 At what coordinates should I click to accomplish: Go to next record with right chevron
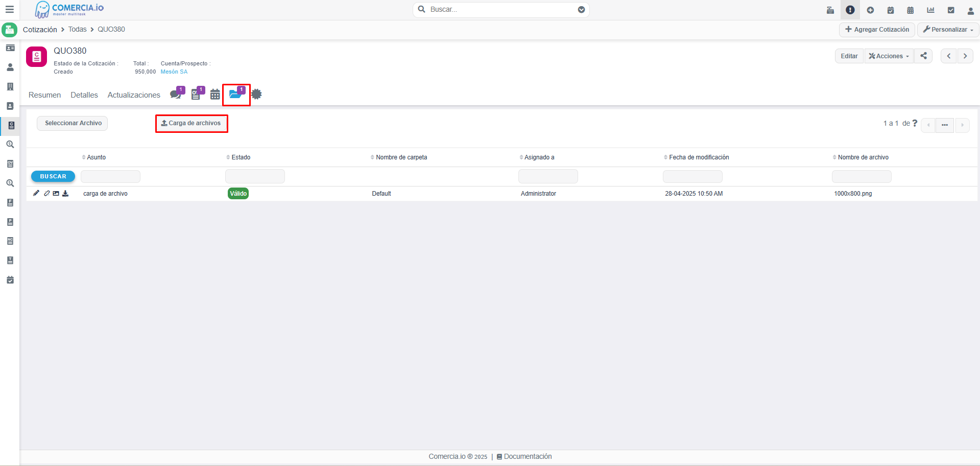click(x=965, y=56)
